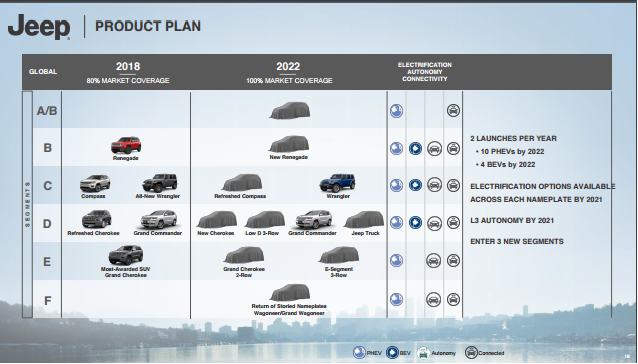This screenshot has height=364, width=638.
Task: Click the Autonomy car icon in C row
Action: pyautogui.click(x=434, y=185)
